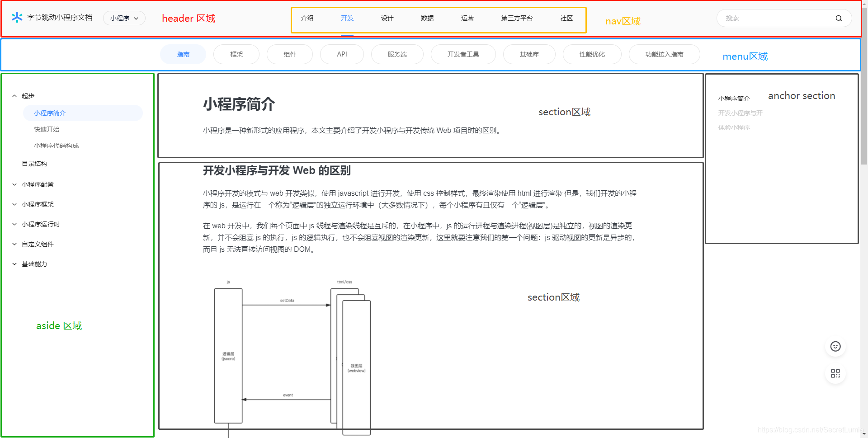868x438 pixels.
Task: Open the 服务端 menu pill
Action: pos(397,54)
